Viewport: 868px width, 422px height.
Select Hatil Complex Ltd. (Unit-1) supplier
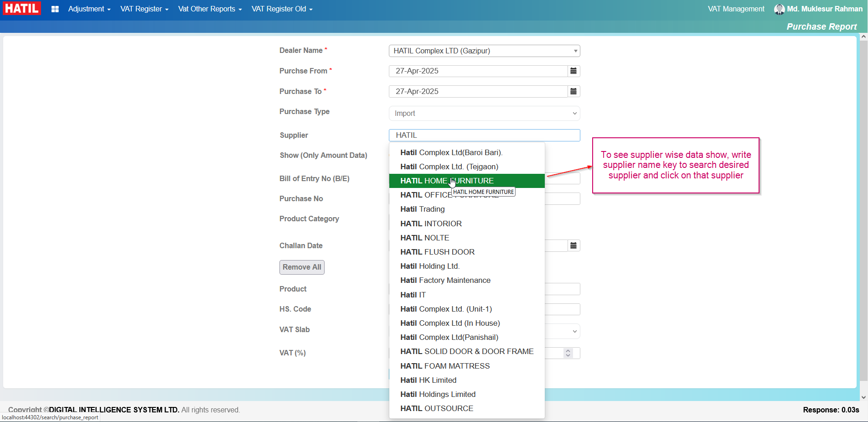[x=467, y=309]
